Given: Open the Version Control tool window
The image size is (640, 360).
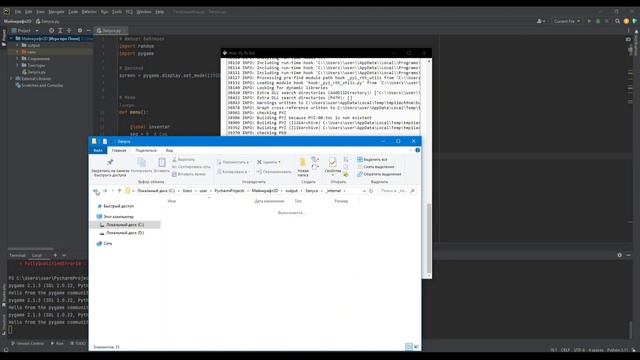Looking at the screenshot, I should pyautogui.click(x=27, y=343).
